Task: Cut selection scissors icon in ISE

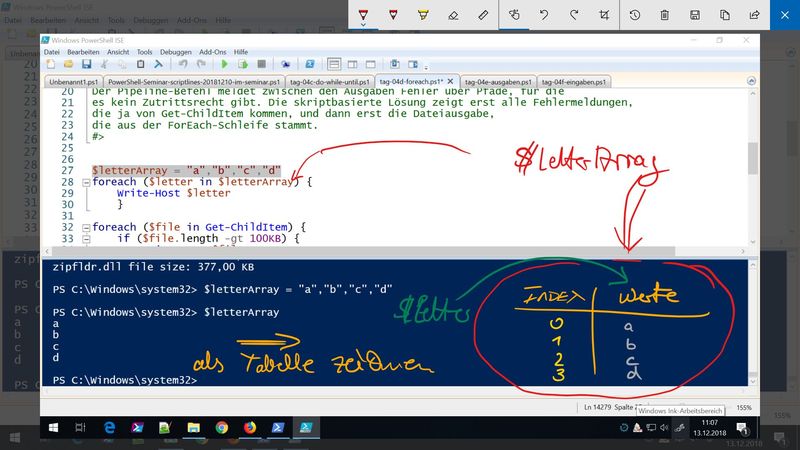Action: pos(105,64)
